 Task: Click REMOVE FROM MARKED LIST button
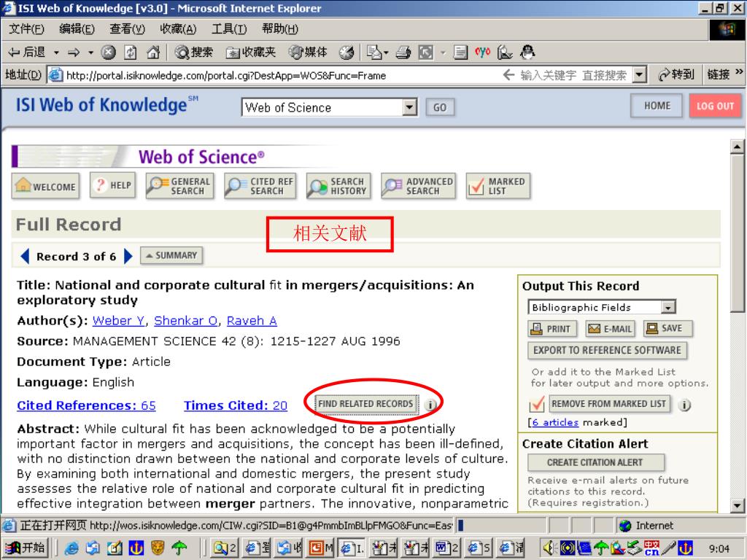(609, 404)
